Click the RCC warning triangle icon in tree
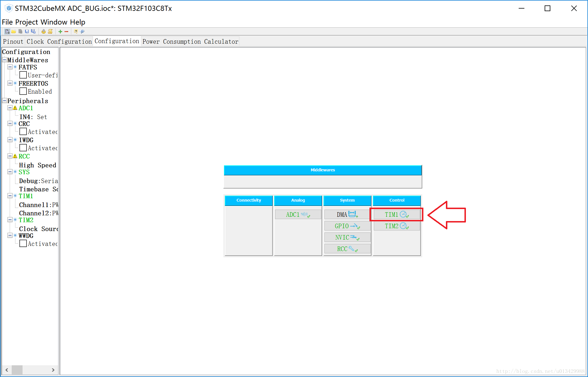Image resolution: width=588 pixels, height=377 pixels. pyautogui.click(x=15, y=156)
